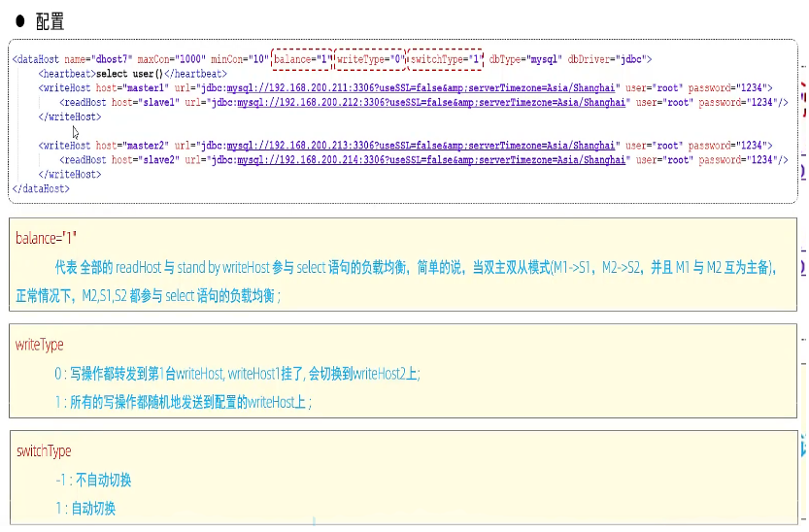Image resolution: width=809 pixels, height=532 pixels.
Task: Click the '1 : 自动切换' option line
Action: [x=85, y=509]
